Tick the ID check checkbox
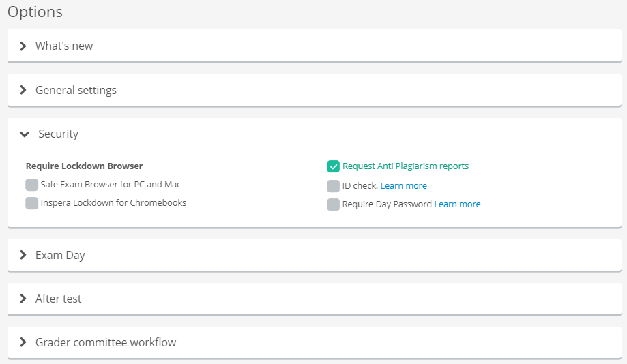 (x=333, y=186)
